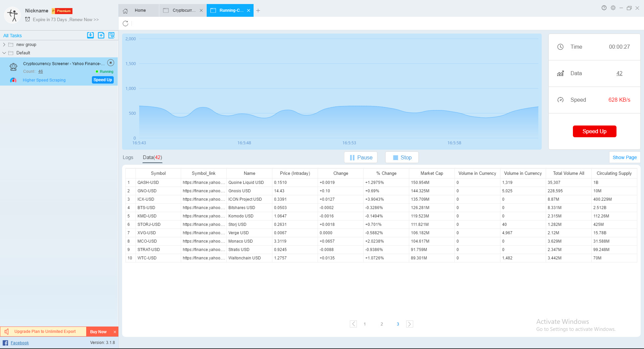Select the Cryptocurrency Screener task in sidebar

59,71
